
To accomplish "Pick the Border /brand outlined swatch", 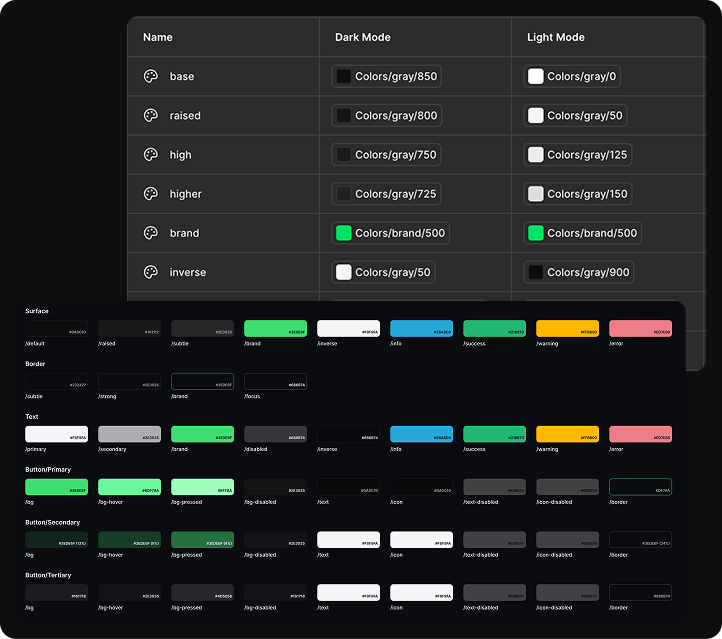I will tap(203, 382).
